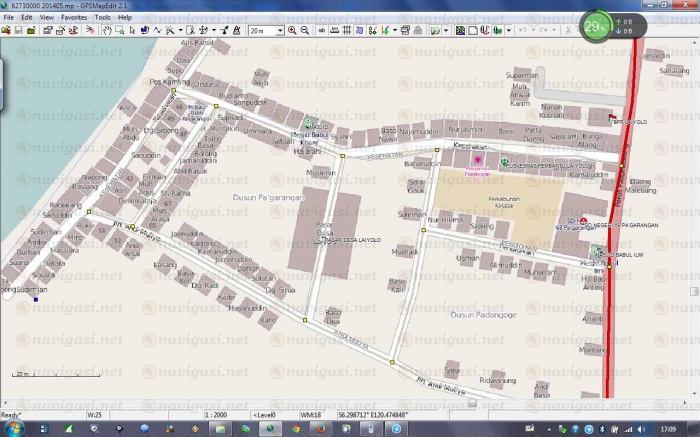Screen dimensions: 700x437
Task: Click the Zoom In magnifier icon
Action: (x=292, y=30)
